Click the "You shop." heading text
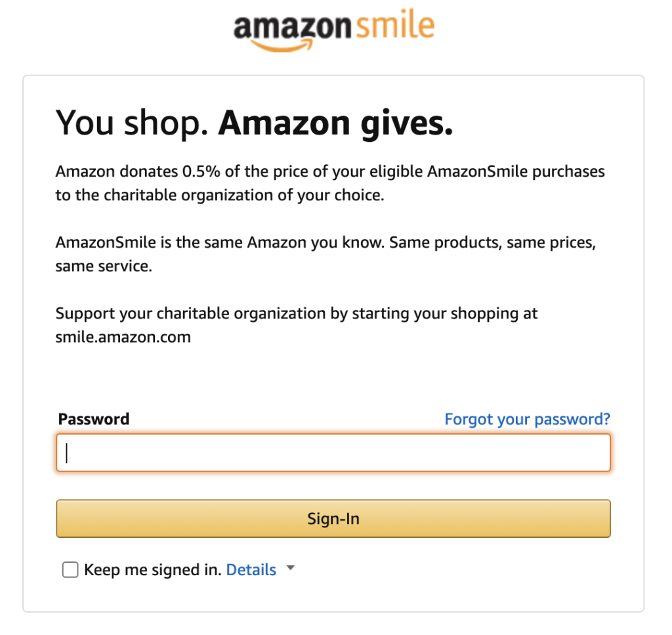 [x=132, y=123]
